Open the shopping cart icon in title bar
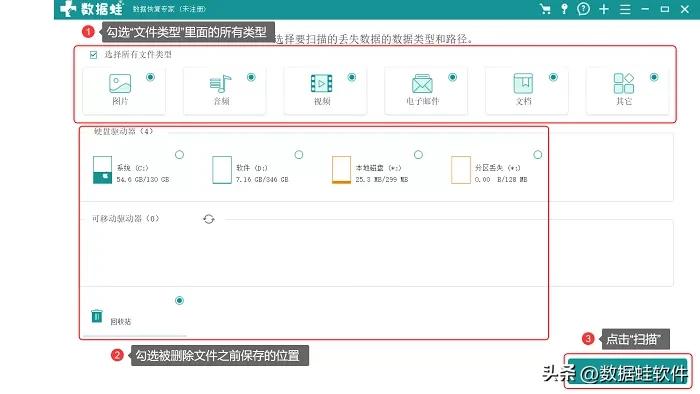 [x=545, y=9]
